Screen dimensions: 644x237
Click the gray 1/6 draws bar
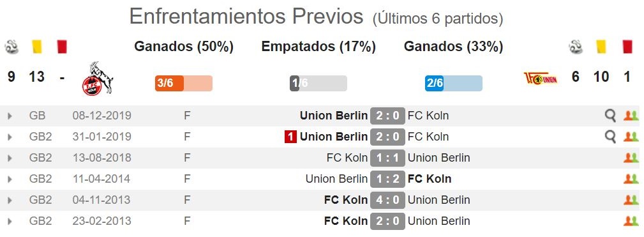pyautogui.click(x=318, y=83)
